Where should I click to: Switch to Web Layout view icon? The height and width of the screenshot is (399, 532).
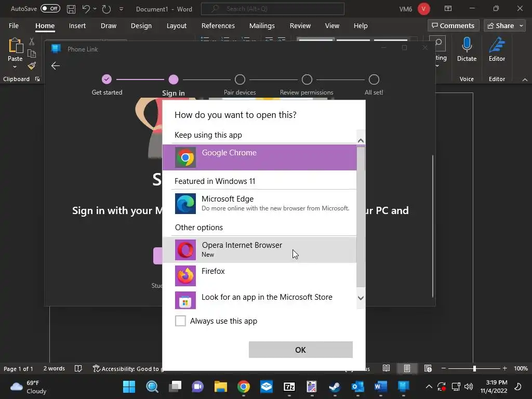click(x=428, y=368)
